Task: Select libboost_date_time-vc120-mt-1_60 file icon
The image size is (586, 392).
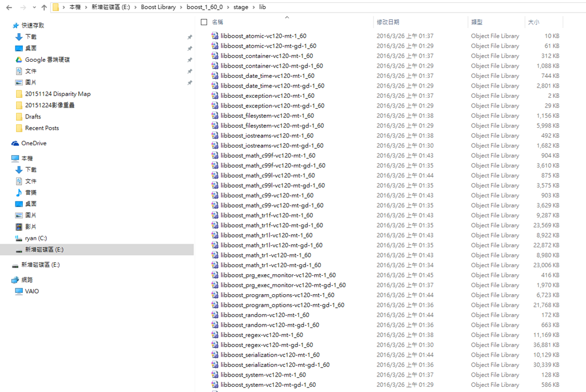Action: [215, 76]
